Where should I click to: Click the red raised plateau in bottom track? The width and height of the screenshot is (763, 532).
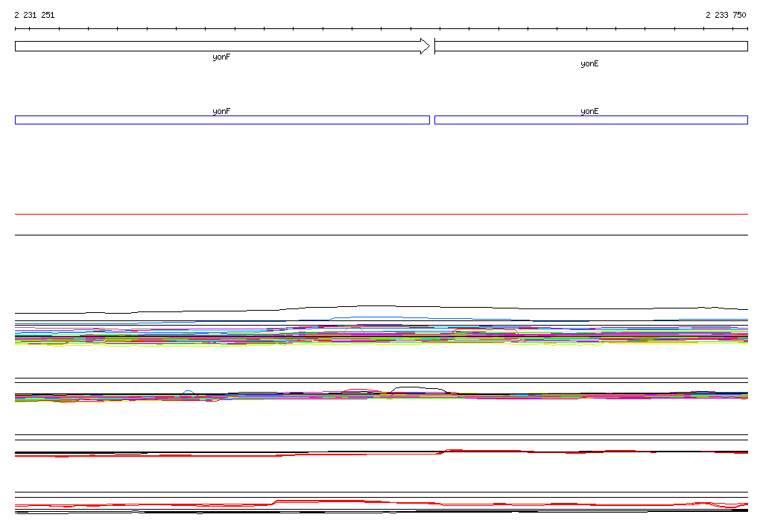pyautogui.click(x=320, y=501)
